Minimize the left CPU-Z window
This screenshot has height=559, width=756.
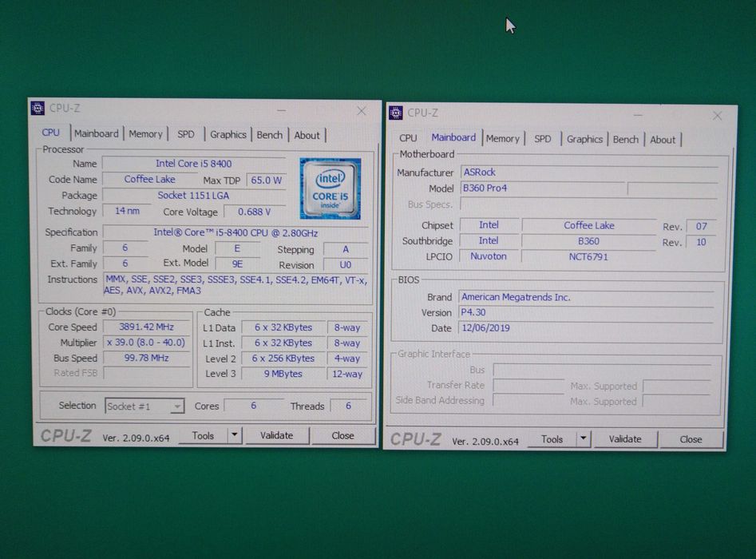click(x=282, y=110)
